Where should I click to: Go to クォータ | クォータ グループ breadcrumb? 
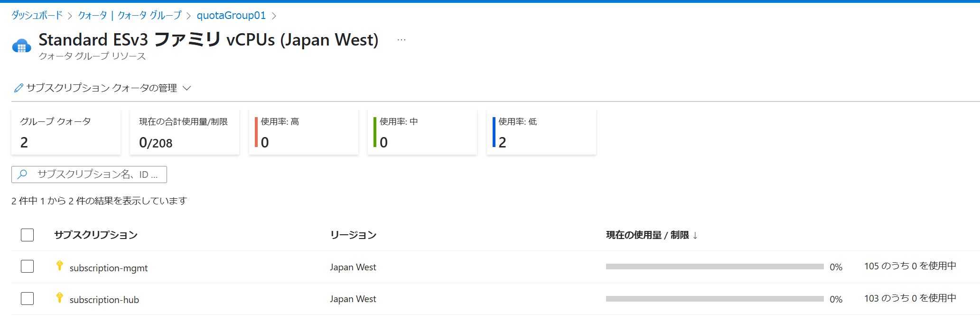(x=130, y=16)
